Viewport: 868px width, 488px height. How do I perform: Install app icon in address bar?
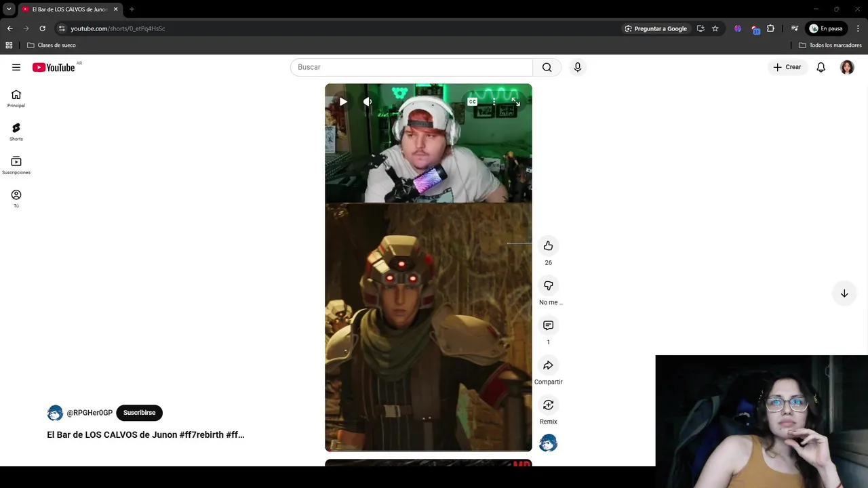click(701, 28)
